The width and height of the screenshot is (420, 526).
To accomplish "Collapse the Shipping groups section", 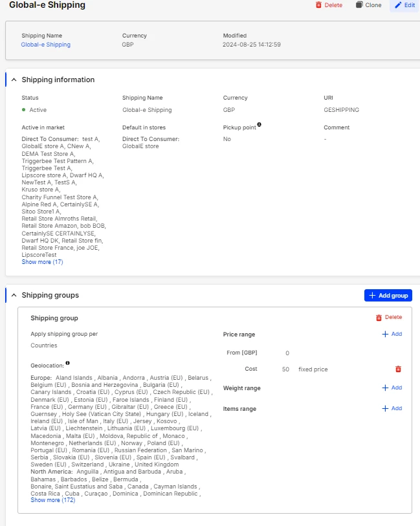I will coord(14,295).
